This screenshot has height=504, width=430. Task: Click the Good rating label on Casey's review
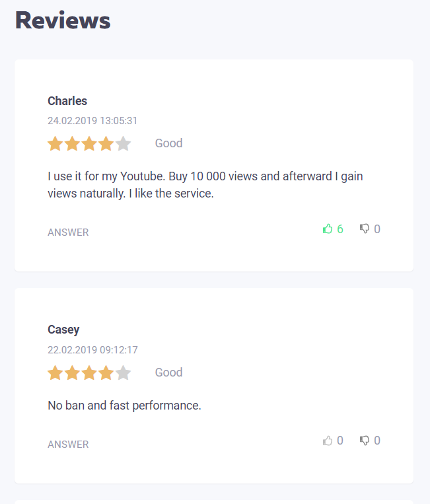168,373
